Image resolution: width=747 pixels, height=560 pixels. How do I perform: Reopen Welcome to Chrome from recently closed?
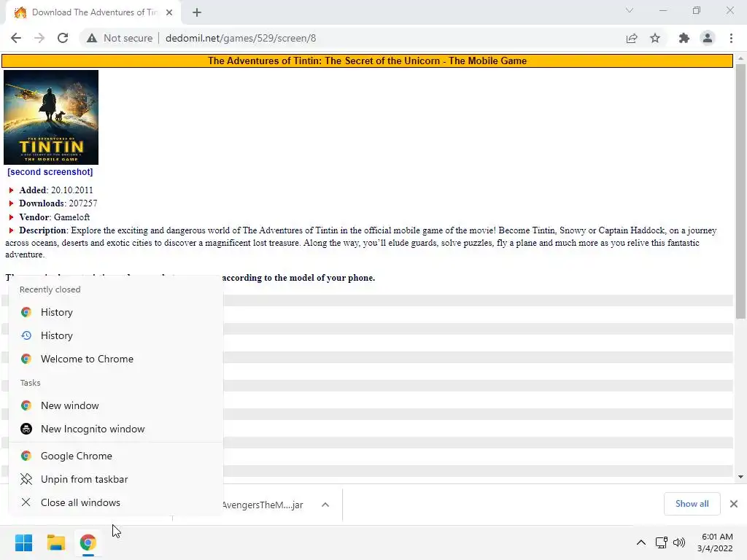point(116,359)
